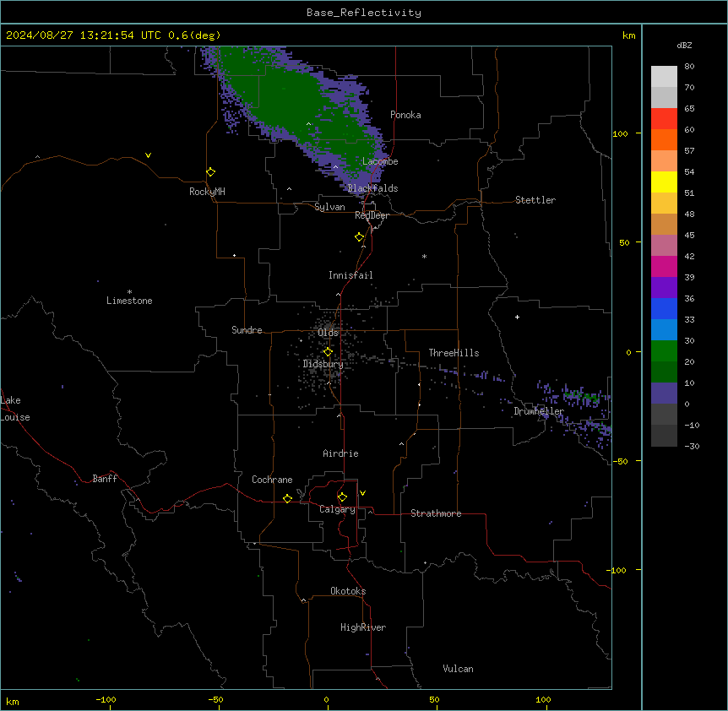Click the RockyMH label
The image size is (728, 711).
[x=207, y=192]
